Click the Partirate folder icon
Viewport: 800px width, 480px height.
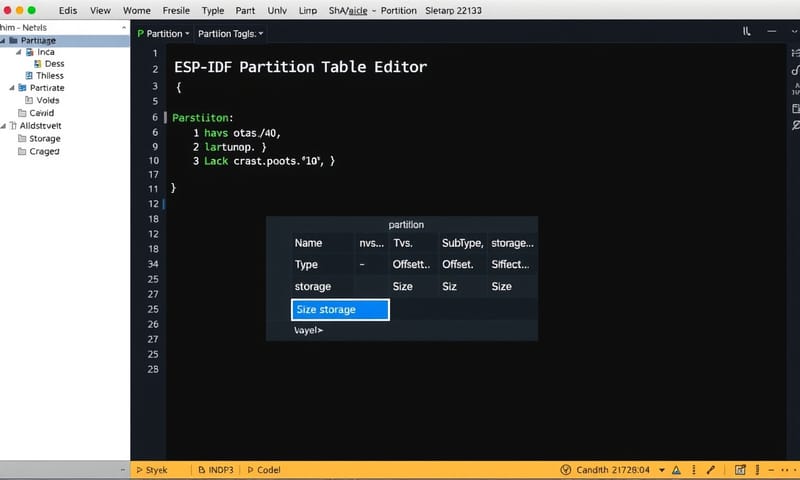point(22,88)
